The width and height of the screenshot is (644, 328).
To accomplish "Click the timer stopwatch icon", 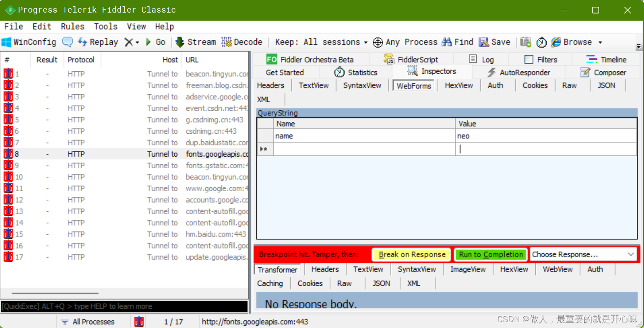I will point(542,42).
